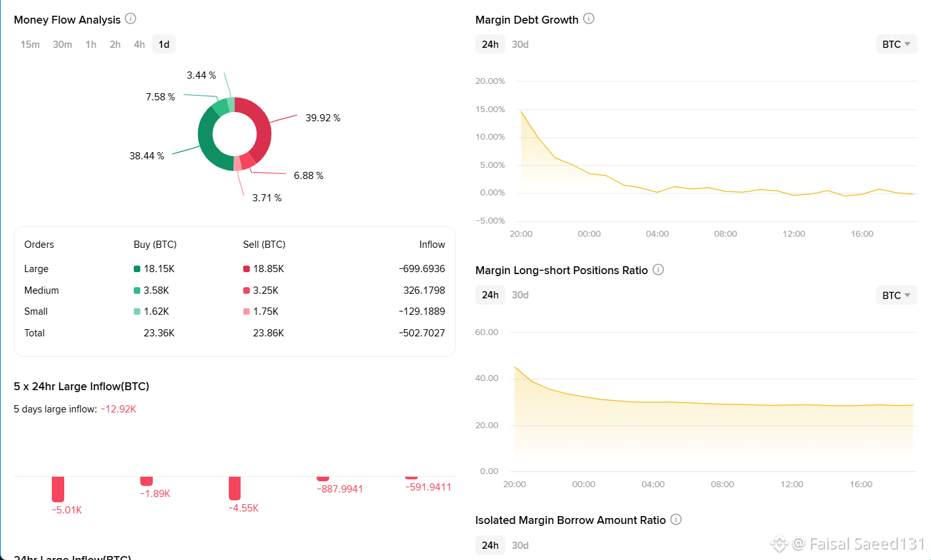
Task: Expand BTC dropdown in Long-short Positions Ratio
Action: click(896, 295)
